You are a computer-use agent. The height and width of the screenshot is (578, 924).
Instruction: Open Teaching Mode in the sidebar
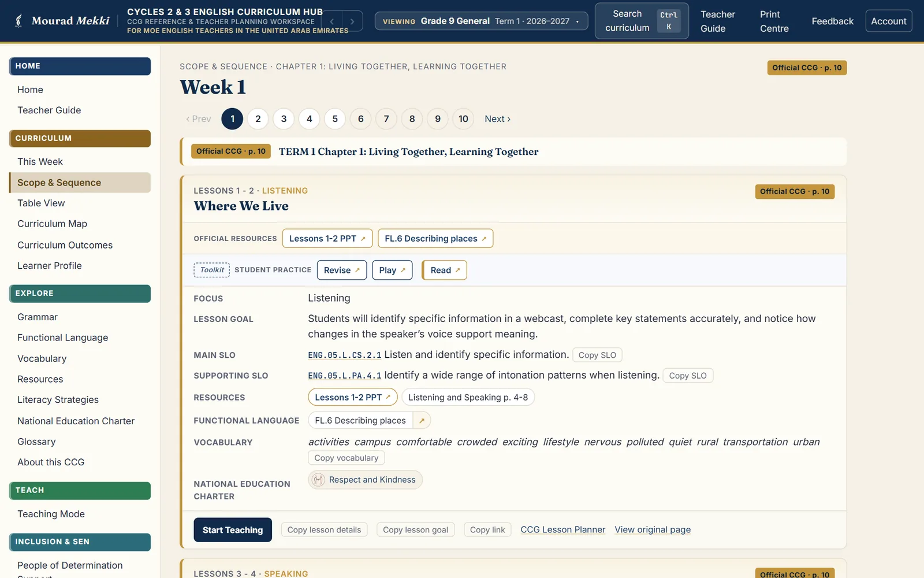tap(51, 514)
